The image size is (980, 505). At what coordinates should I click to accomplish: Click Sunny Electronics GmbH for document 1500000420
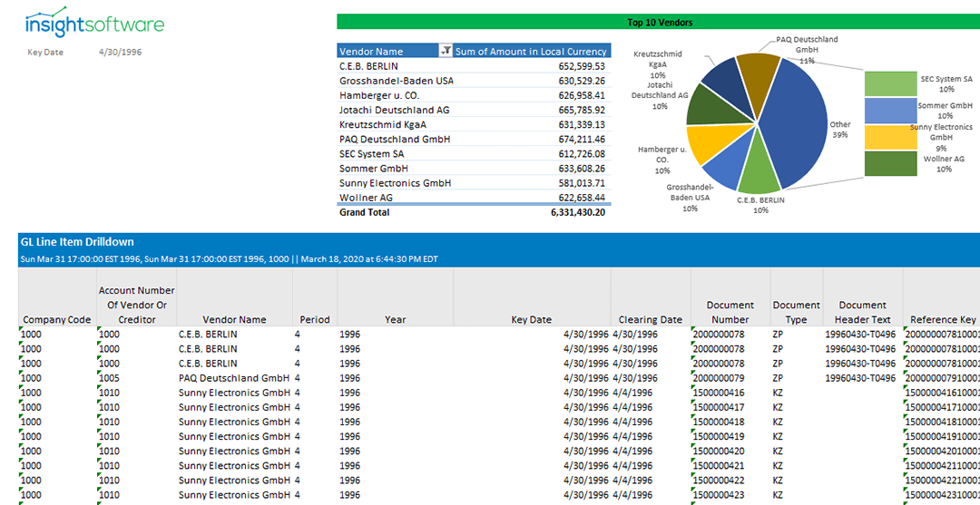tap(234, 452)
